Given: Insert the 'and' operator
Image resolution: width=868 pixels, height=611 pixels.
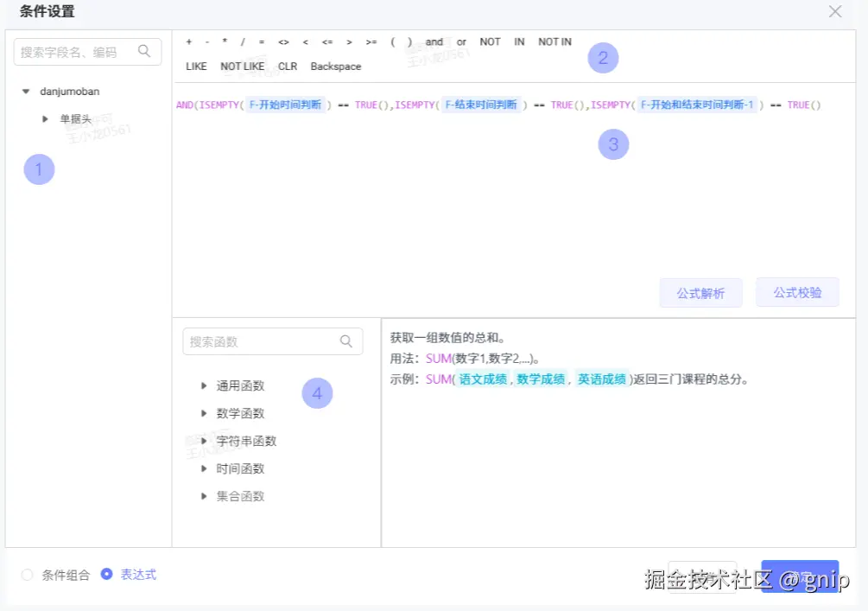Looking at the screenshot, I should [434, 42].
